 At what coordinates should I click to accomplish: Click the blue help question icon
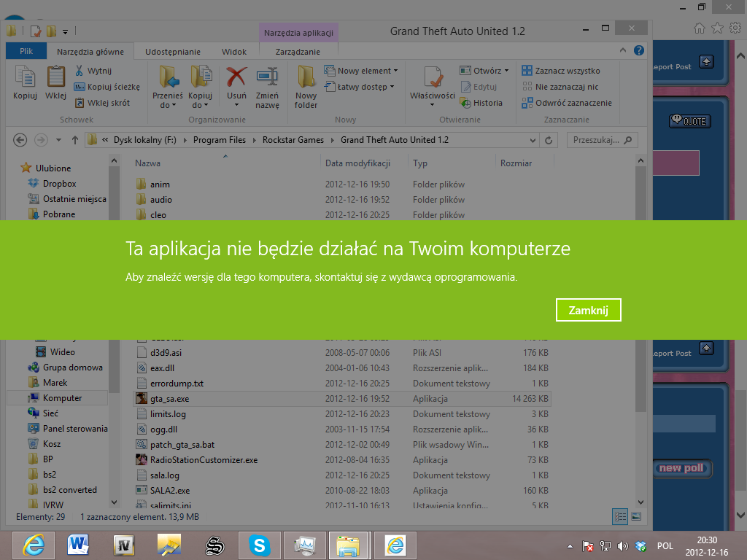tap(639, 50)
